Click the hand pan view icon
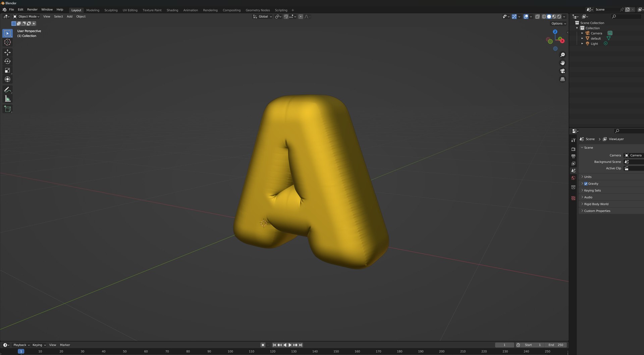Viewport: 644px width, 355px height. click(562, 63)
